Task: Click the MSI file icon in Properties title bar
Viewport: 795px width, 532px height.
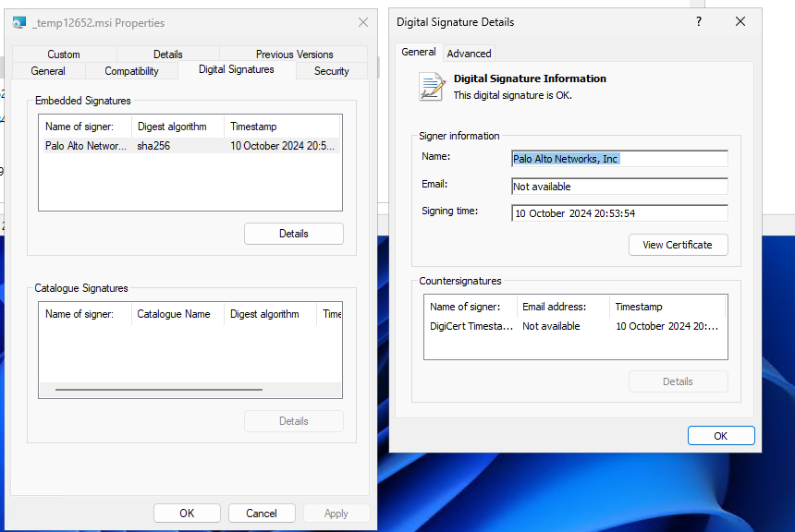Action: 19,23
